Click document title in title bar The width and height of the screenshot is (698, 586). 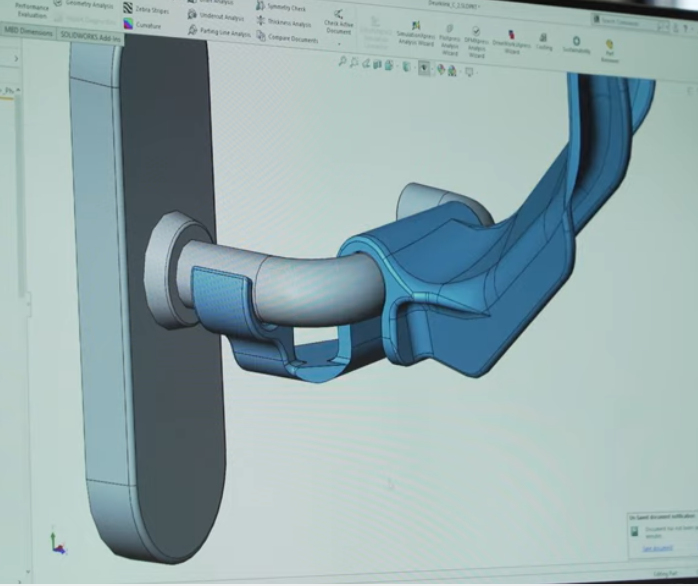tap(452, 5)
